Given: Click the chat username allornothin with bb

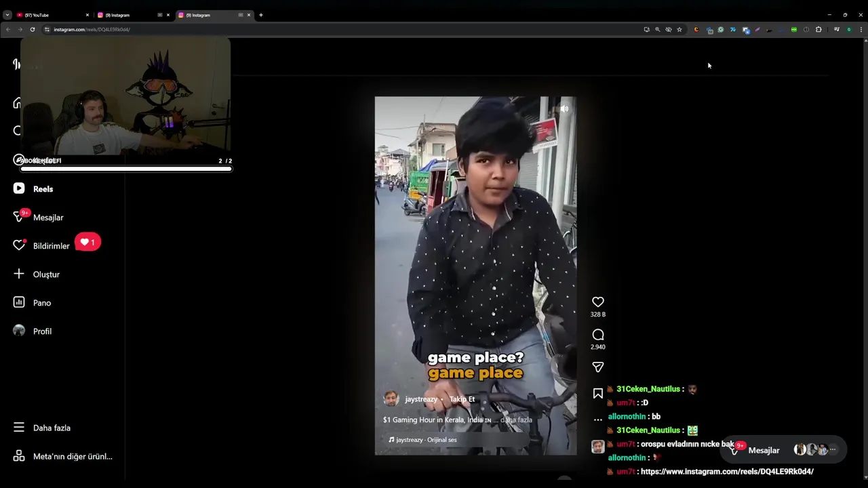Looking at the screenshot, I should (x=627, y=416).
